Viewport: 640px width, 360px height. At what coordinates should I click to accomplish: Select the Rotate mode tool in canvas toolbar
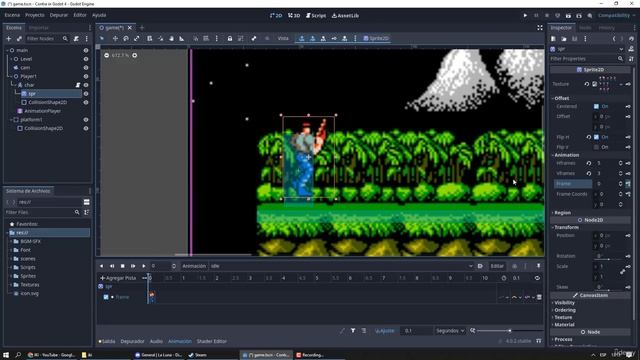(x=126, y=38)
